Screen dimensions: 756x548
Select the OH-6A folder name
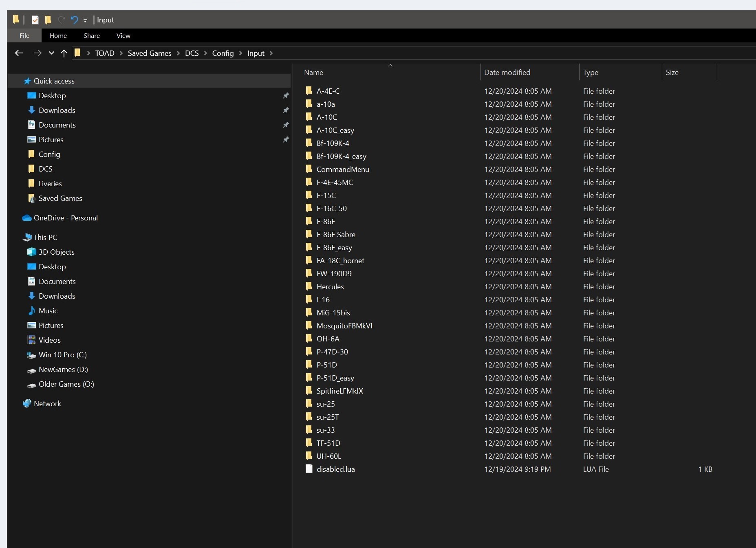pos(328,339)
